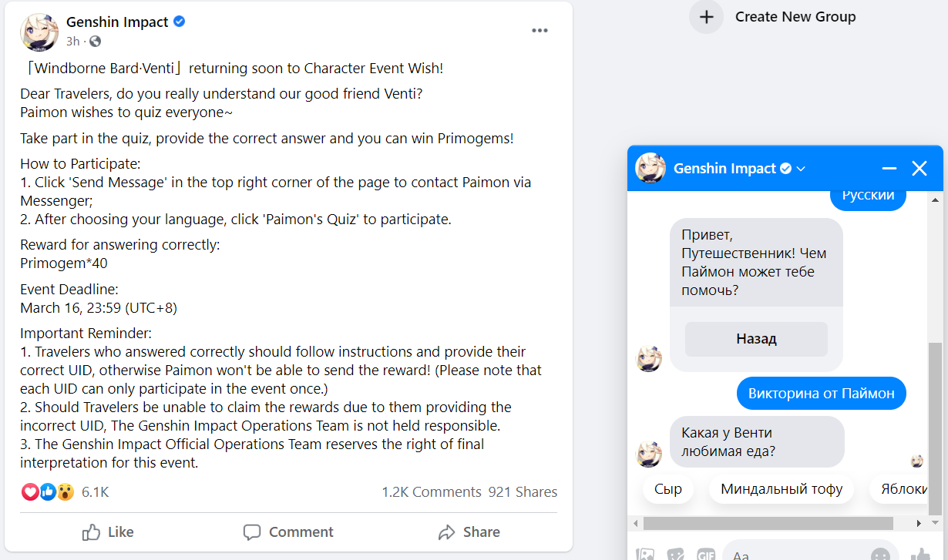Image resolution: width=948 pixels, height=560 pixels.
Task: Click the Create New Group plus icon
Action: tap(706, 17)
